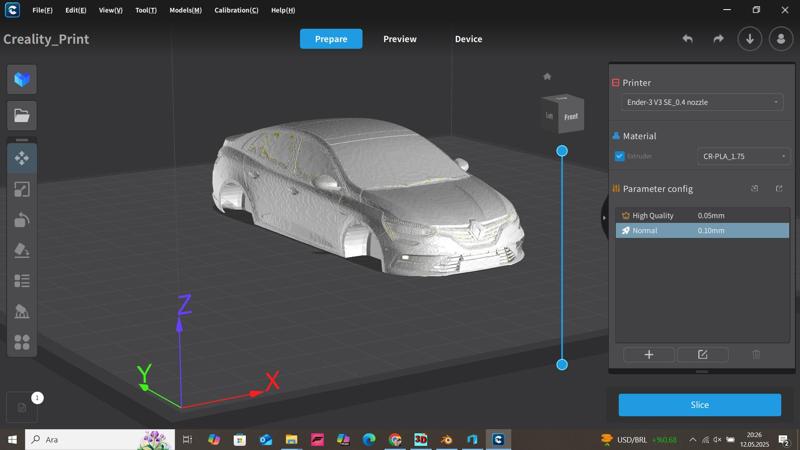
Task: Open the Calibration menu
Action: (x=236, y=10)
